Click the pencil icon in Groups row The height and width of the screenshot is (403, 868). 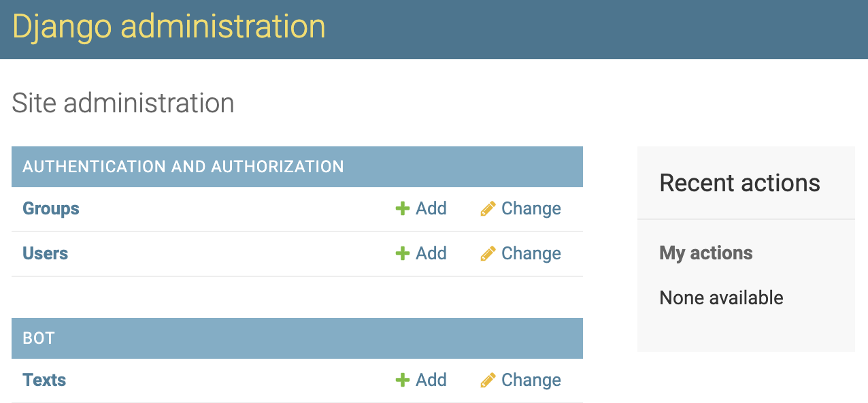point(488,208)
